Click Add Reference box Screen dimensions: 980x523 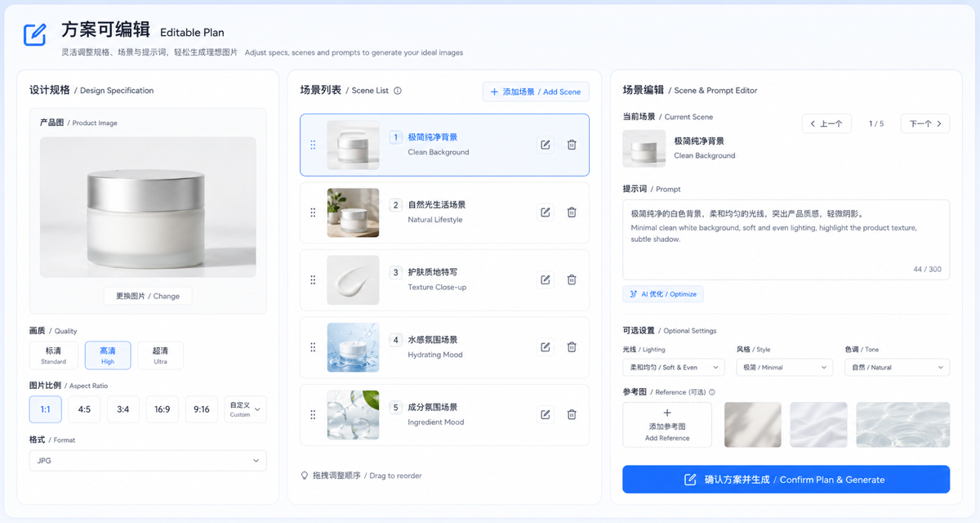click(x=667, y=425)
